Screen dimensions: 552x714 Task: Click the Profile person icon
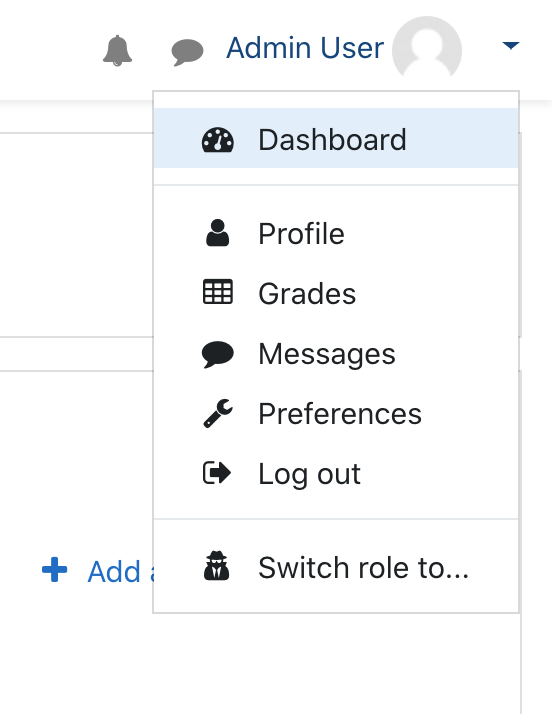pos(218,233)
